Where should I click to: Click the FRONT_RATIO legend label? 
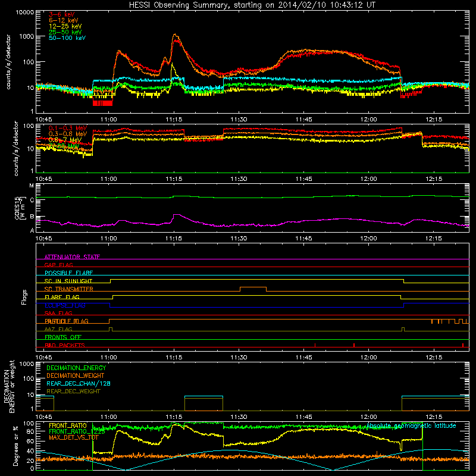click(x=68, y=425)
